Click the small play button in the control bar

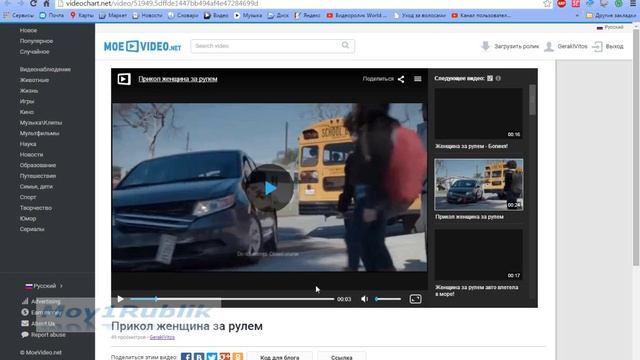click(120, 299)
